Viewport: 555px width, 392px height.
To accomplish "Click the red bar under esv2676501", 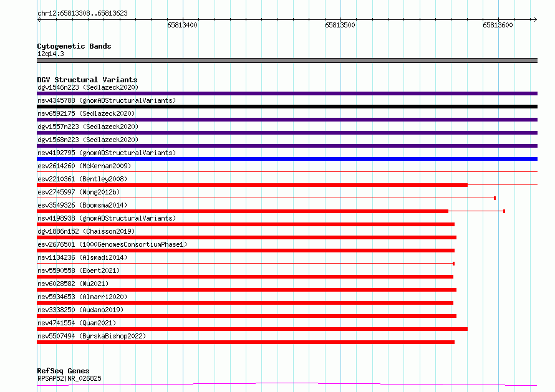I will click(x=246, y=251).
